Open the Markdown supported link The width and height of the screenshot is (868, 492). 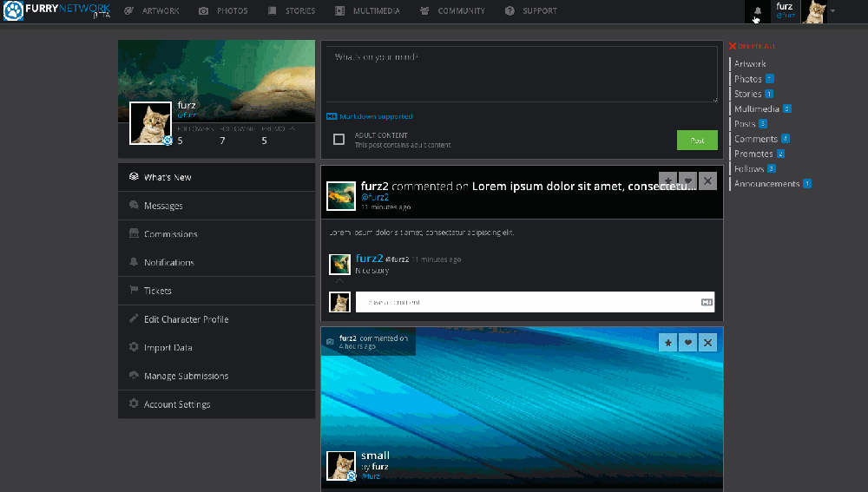(370, 116)
